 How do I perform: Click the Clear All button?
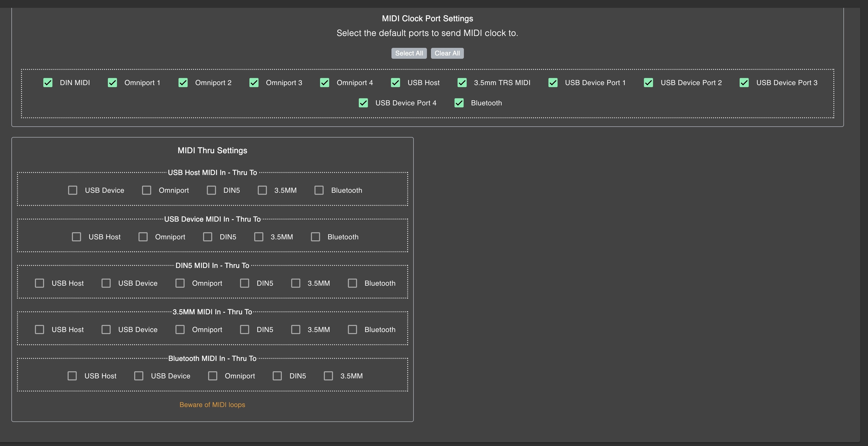pos(447,53)
